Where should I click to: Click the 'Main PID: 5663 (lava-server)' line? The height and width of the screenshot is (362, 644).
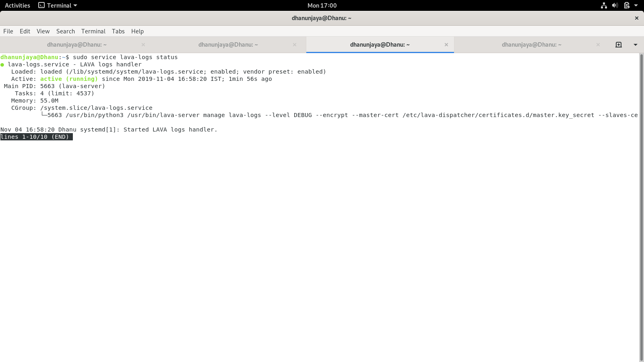pos(54,86)
